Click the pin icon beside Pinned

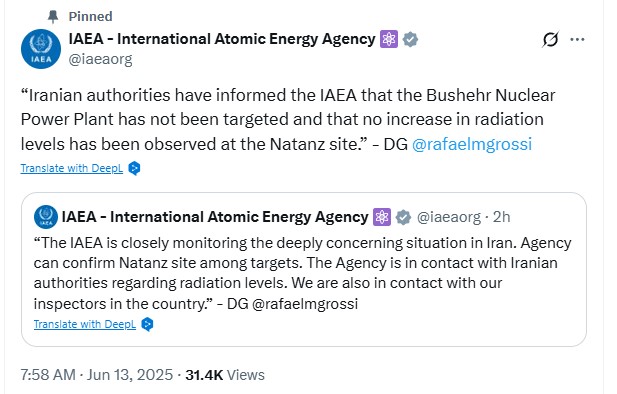click(x=53, y=17)
